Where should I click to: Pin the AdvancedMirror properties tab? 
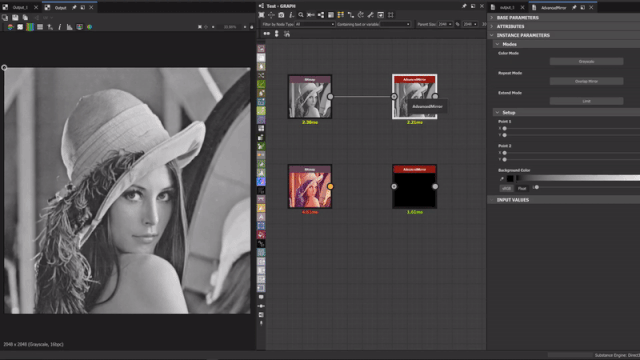point(574,7)
